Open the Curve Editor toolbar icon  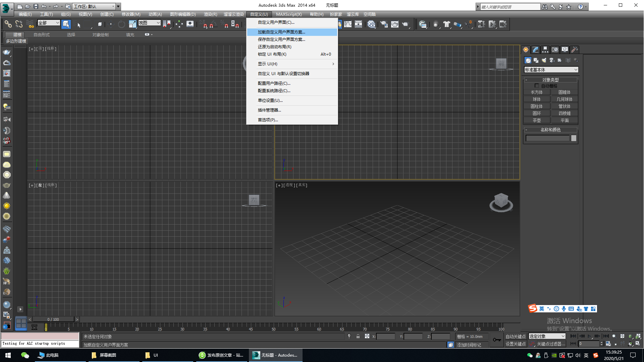coord(348,24)
